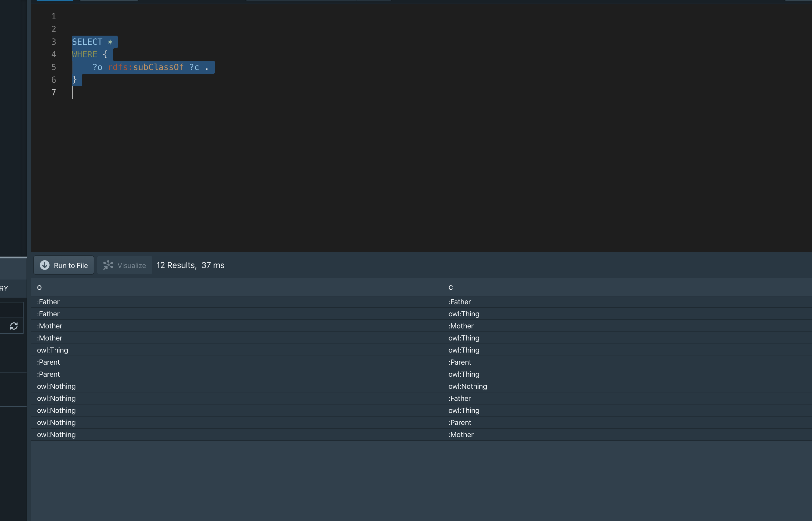Click the refresh icon in left sidebar
The image size is (812, 521).
[14, 326]
